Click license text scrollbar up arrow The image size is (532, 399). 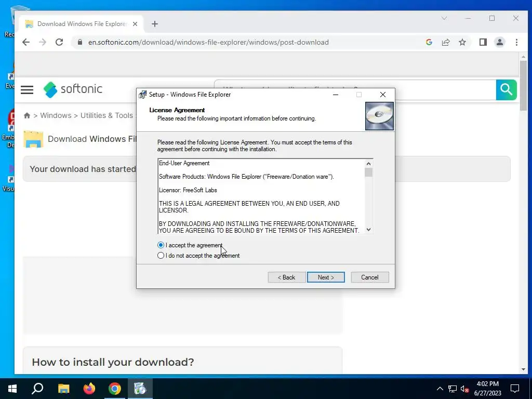368,164
